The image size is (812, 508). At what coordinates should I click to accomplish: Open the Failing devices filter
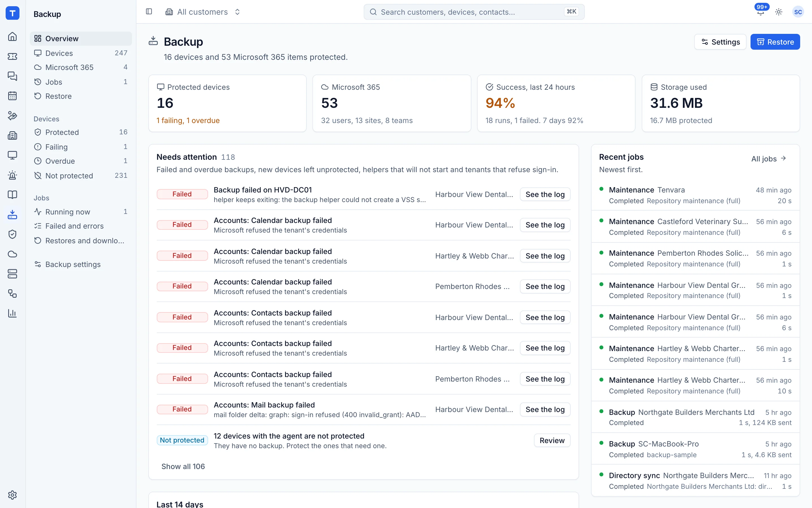tap(81, 147)
